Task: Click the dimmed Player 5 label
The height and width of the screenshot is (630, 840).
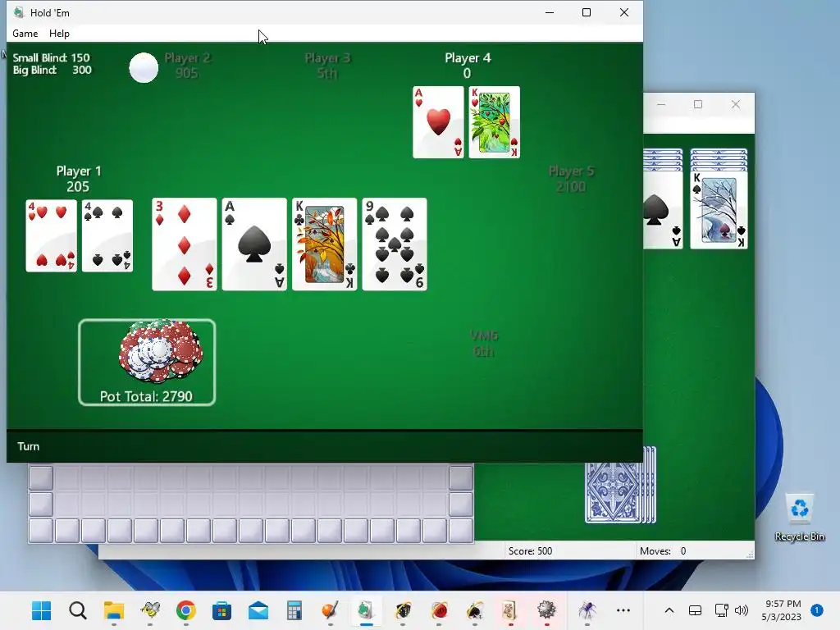Action: coord(571,171)
